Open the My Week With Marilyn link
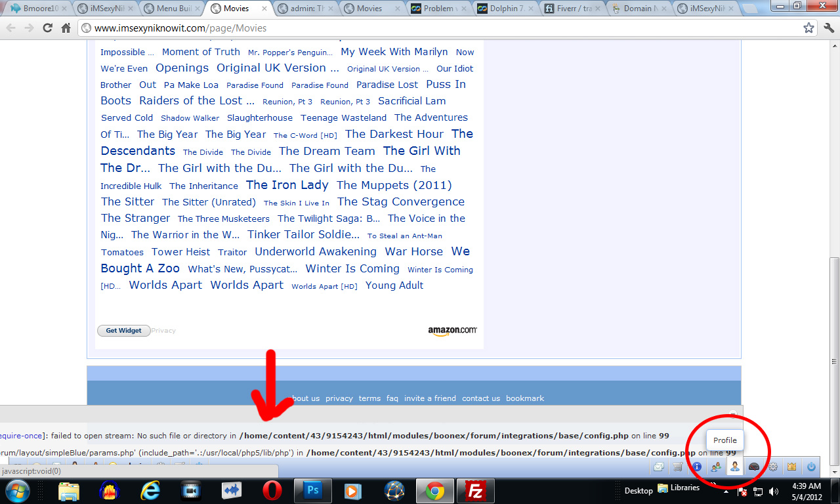 point(394,52)
